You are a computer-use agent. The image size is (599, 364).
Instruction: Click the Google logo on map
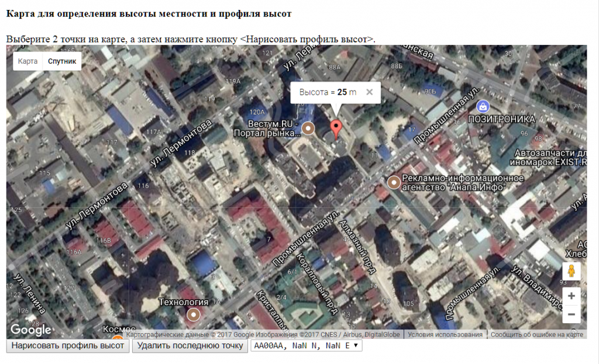(x=30, y=330)
